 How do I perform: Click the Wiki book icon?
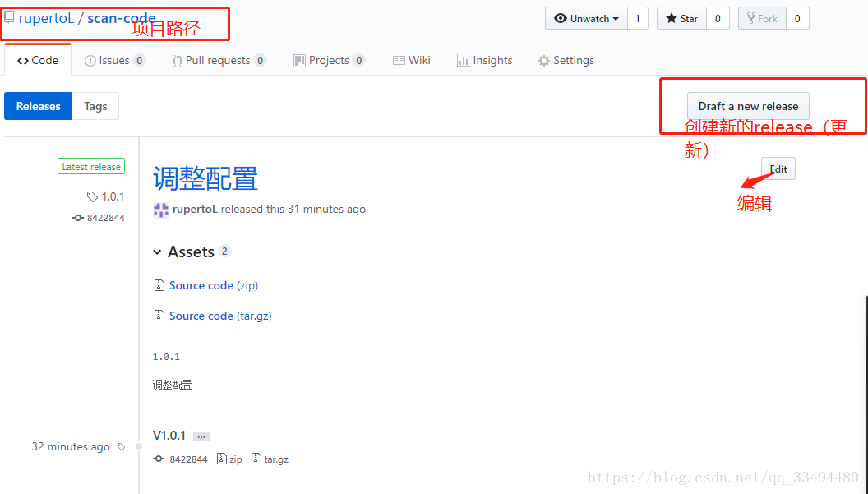click(x=399, y=61)
